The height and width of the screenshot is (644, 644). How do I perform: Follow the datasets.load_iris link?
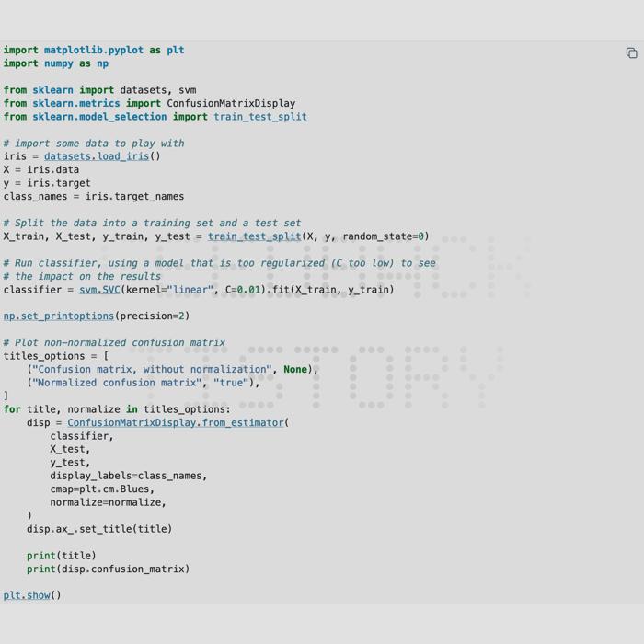click(97, 156)
